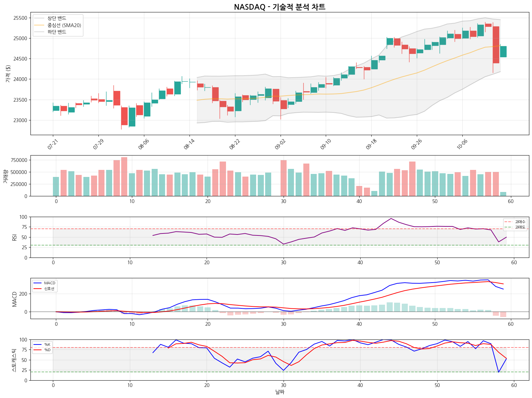Click the '가격 ($)' y-axis label
Viewport: 532px width, 398px height.
click(8, 74)
